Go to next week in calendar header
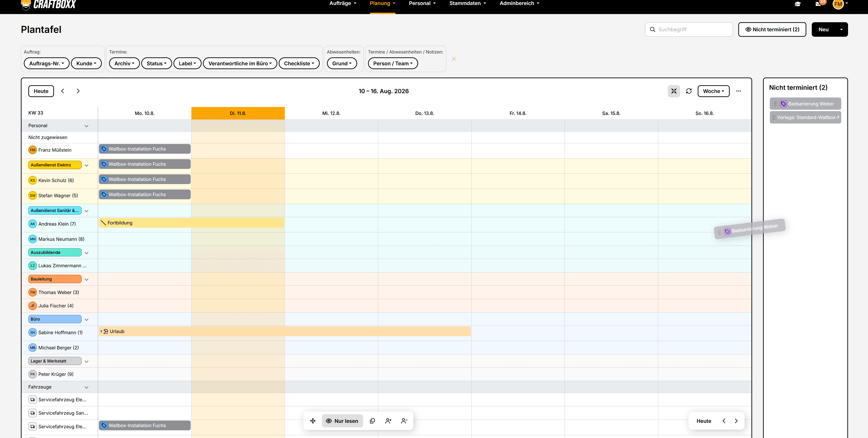The width and height of the screenshot is (868, 438). [78, 91]
